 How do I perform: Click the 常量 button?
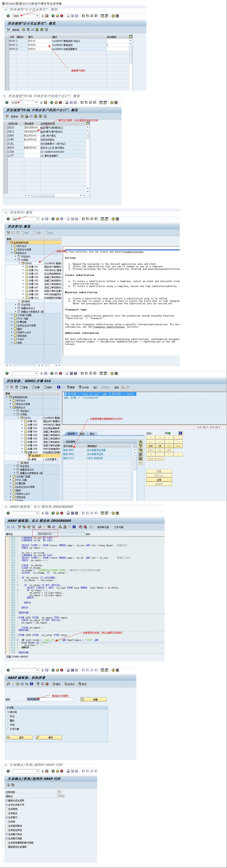pos(159,471)
